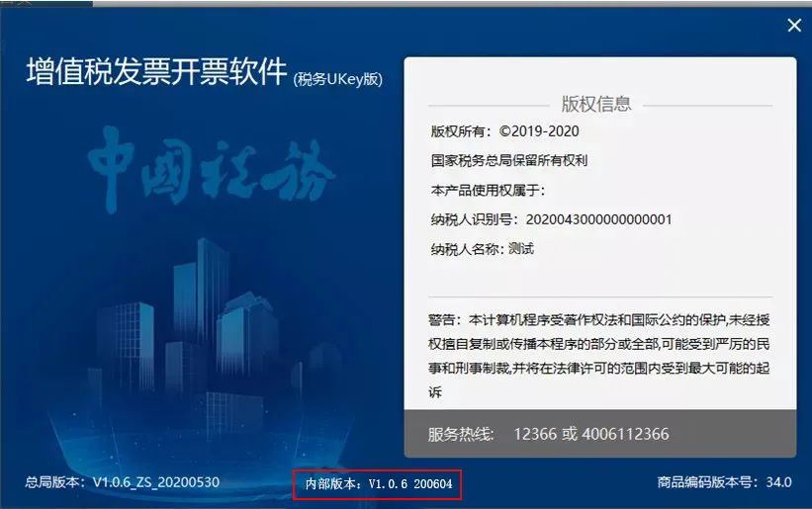812x509 pixels.
Task: Click the 国家税务总局保留所有权利 text
Action: point(509,160)
